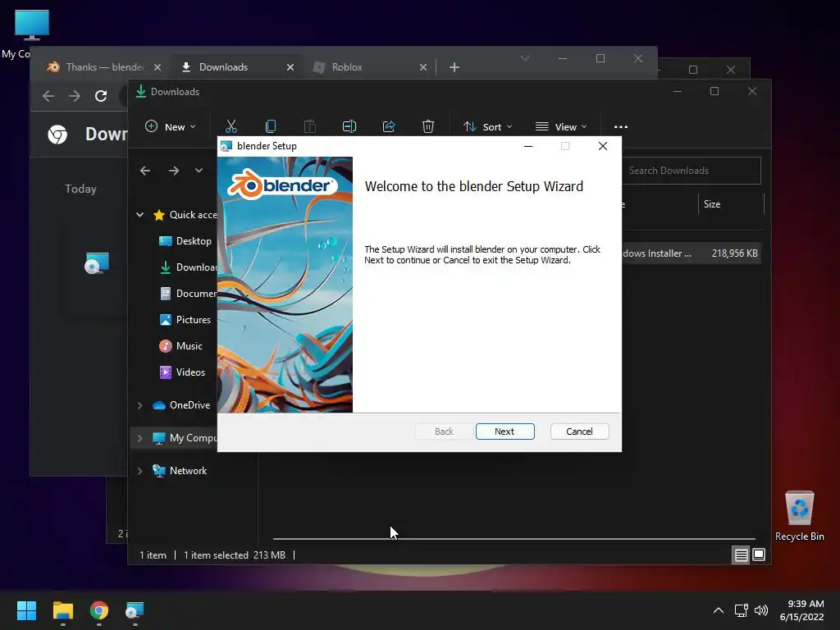Screen dimensions: 840x630
Task: Click the volume icon in system tray
Action: coord(760,610)
